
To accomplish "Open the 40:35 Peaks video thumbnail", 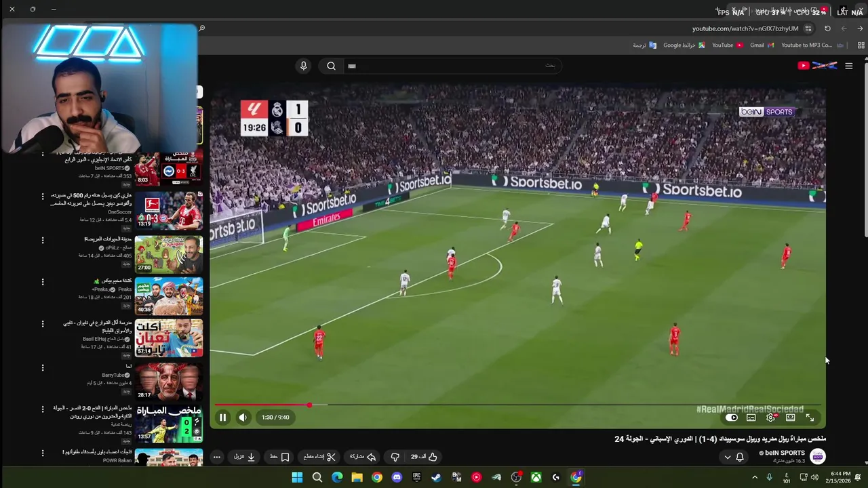I will [168, 296].
